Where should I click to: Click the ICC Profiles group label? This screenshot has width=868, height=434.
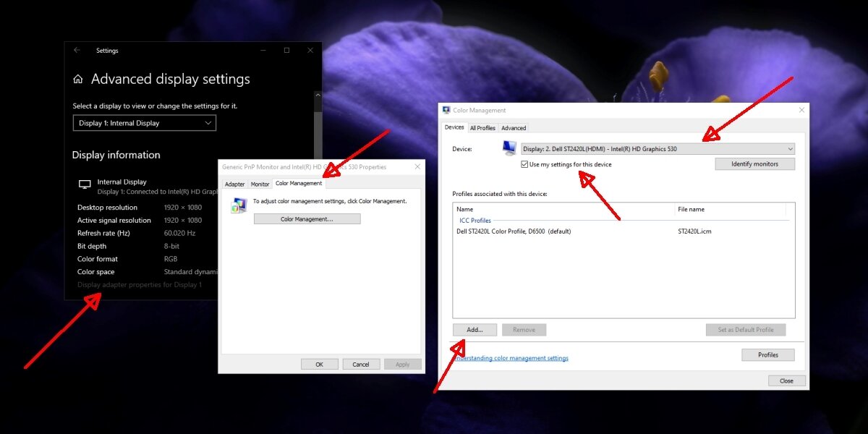(475, 221)
